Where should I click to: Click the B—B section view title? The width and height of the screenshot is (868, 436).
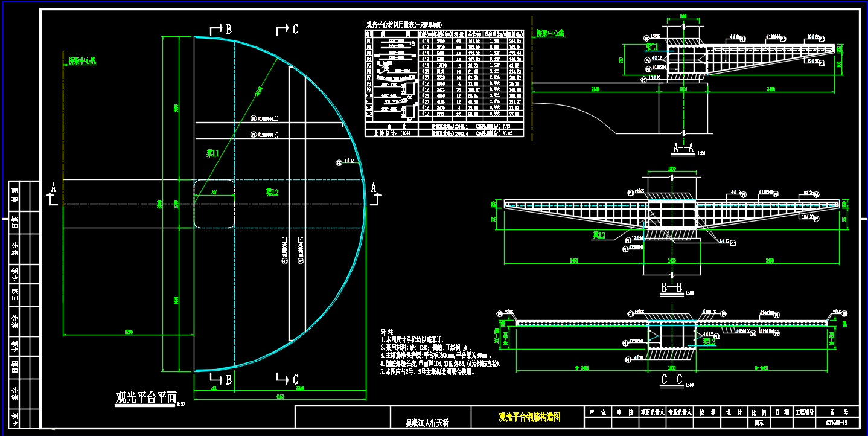pyautogui.click(x=671, y=288)
